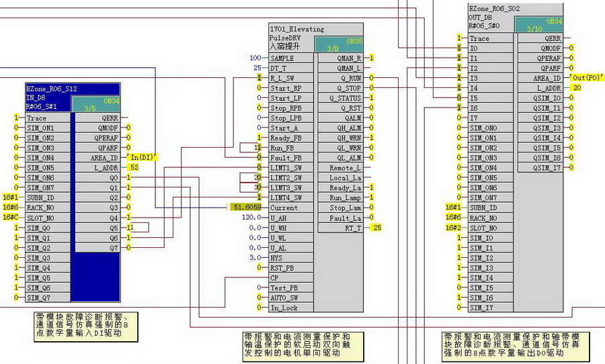Select the Q_RUN output pin
Viewport: 605px width, 364px height.
coord(340,79)
